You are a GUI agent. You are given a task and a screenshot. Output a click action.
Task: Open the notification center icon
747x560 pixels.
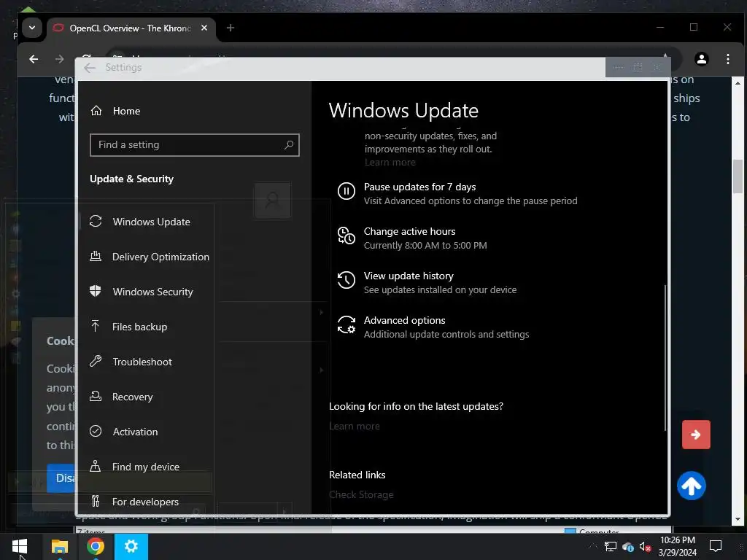click(716, 546)
